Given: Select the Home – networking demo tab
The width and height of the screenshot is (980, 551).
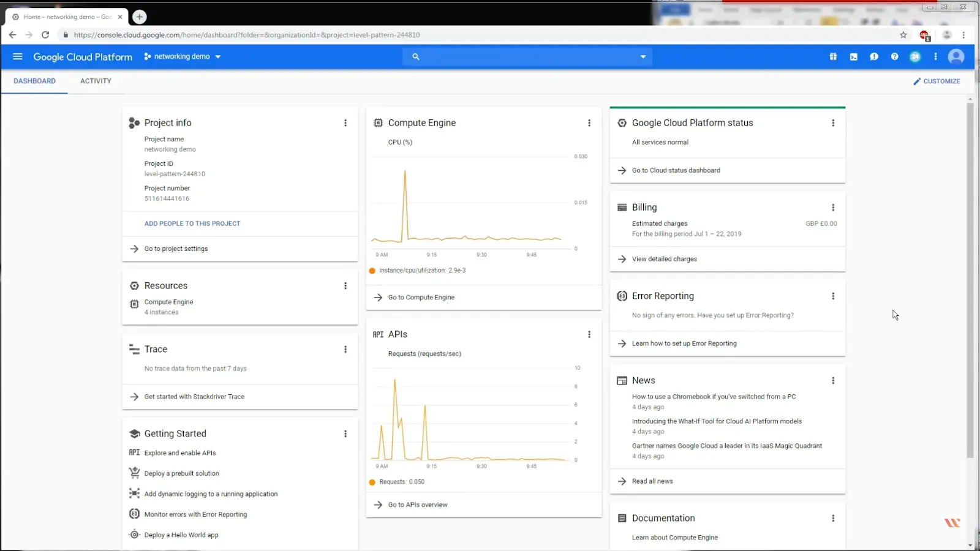Looking at the screenshot, I should pos(67,17).
